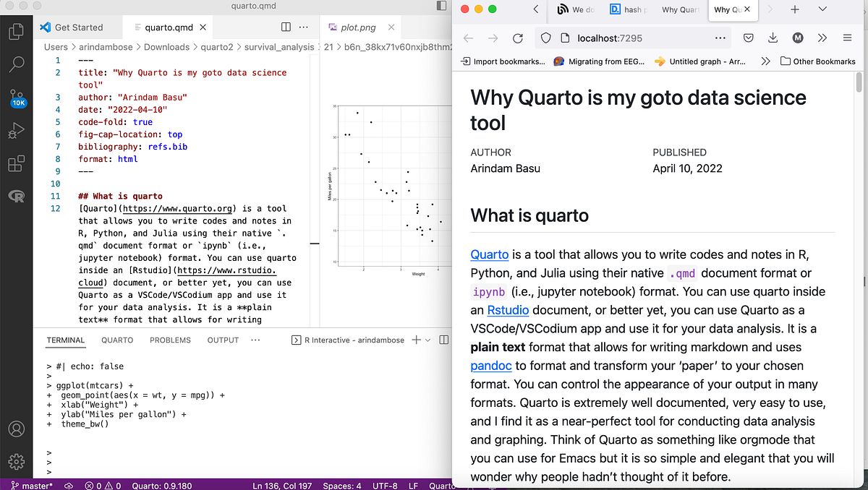Open the Extensions icon in activity bar
This screenshot has width=868, height=490.
[x=16, y=163]
